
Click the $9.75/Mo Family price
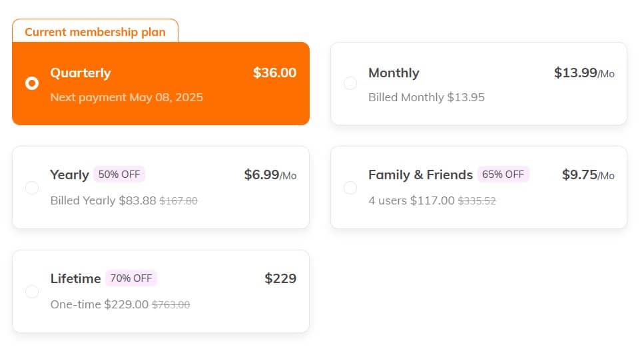tap(587, 175)
